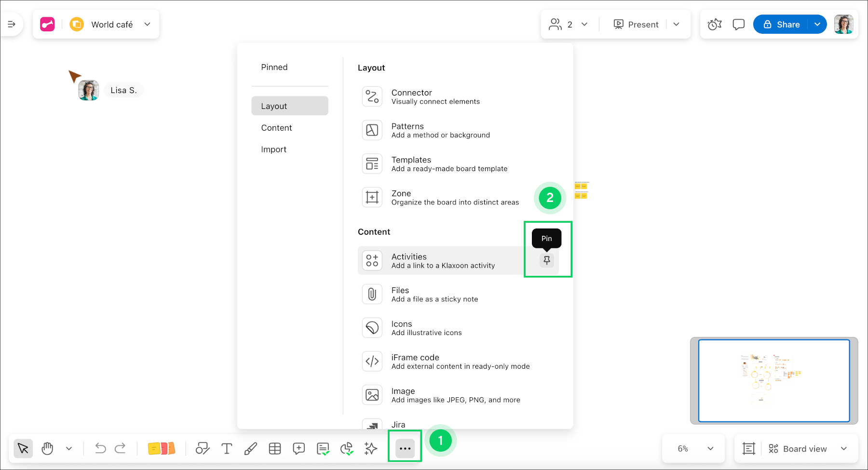868x470 pixels.
Task: Open the Pinned section
Action: point(274,67)
